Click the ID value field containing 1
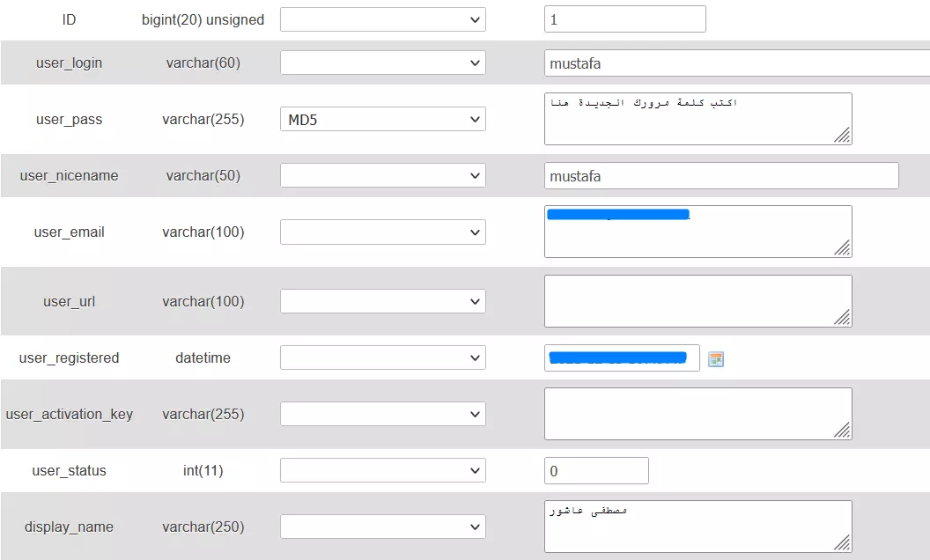The width and height of the screenshot is (930, 560). click(x=625, y=19)
